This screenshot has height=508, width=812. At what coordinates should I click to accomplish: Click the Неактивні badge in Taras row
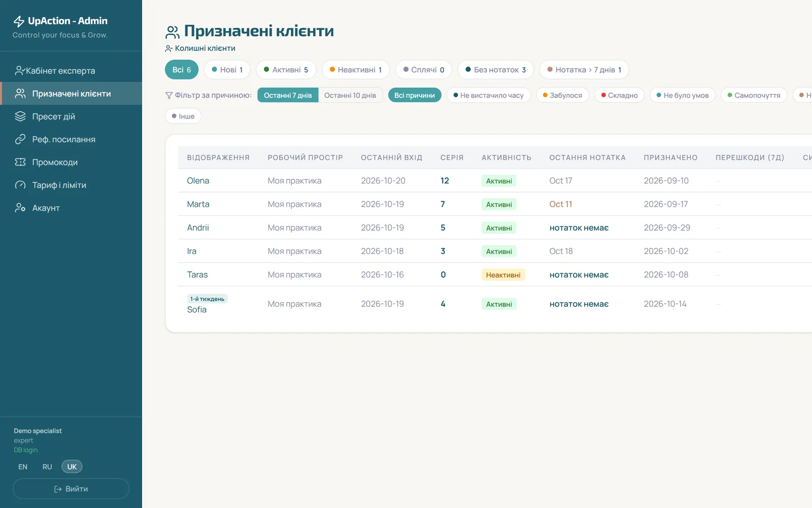[x=503, y=275]
